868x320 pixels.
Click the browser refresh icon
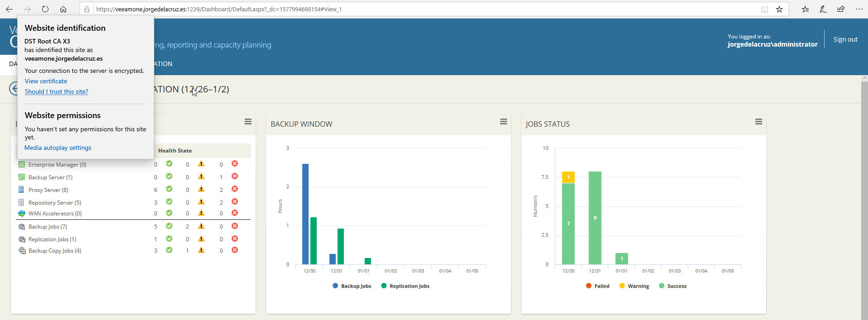(x=45, y=9)
